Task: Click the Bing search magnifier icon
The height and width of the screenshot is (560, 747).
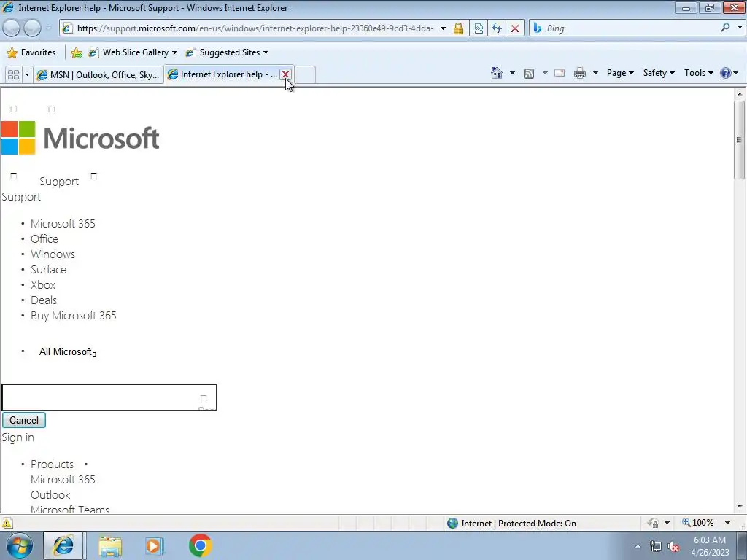Action: click(x=724, y=28)
